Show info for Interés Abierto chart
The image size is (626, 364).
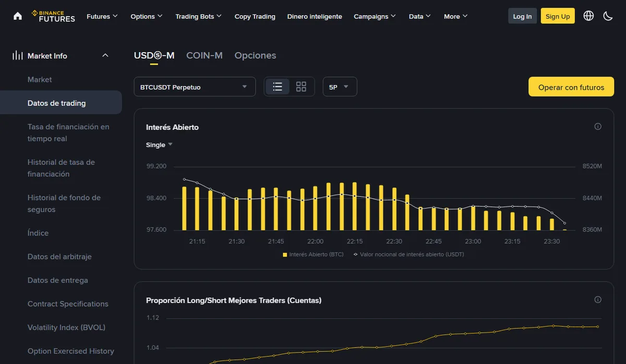pyautogui.click(x=598, y=127)
